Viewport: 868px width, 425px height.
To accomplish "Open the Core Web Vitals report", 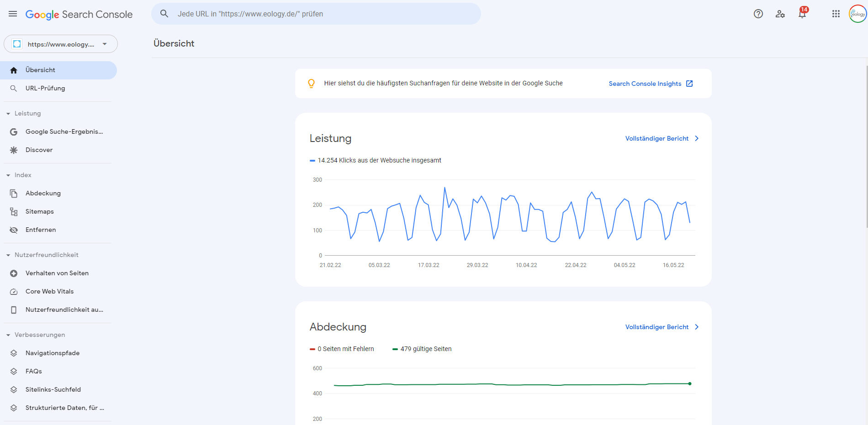I will tap(58, 292).
